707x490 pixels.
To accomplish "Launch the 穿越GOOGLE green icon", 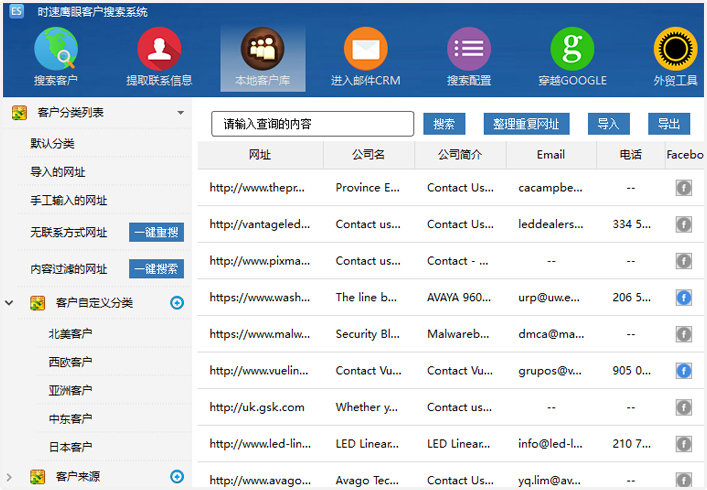I will pyautogui.click(x=572, y=48).
